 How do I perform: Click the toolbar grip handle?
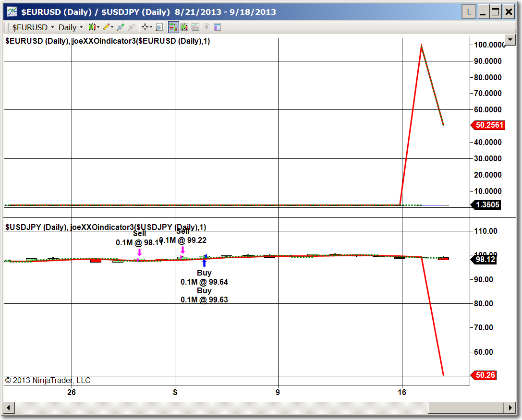(5, 27)
